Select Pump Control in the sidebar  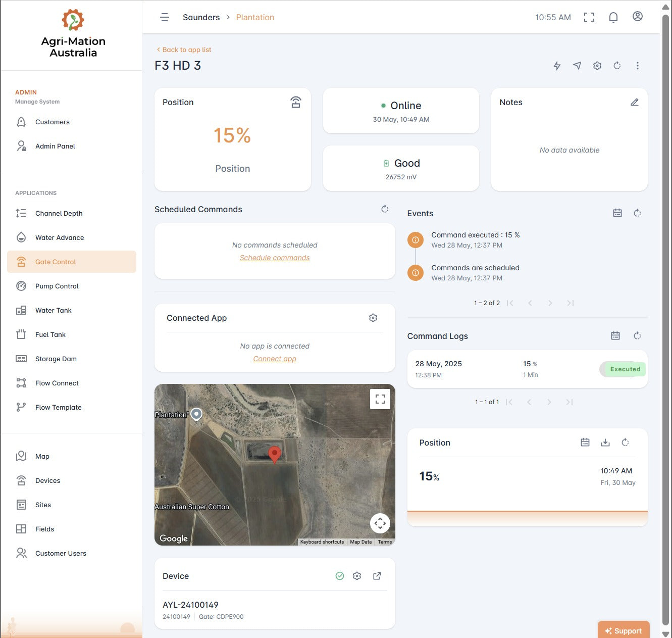point(57,286)
